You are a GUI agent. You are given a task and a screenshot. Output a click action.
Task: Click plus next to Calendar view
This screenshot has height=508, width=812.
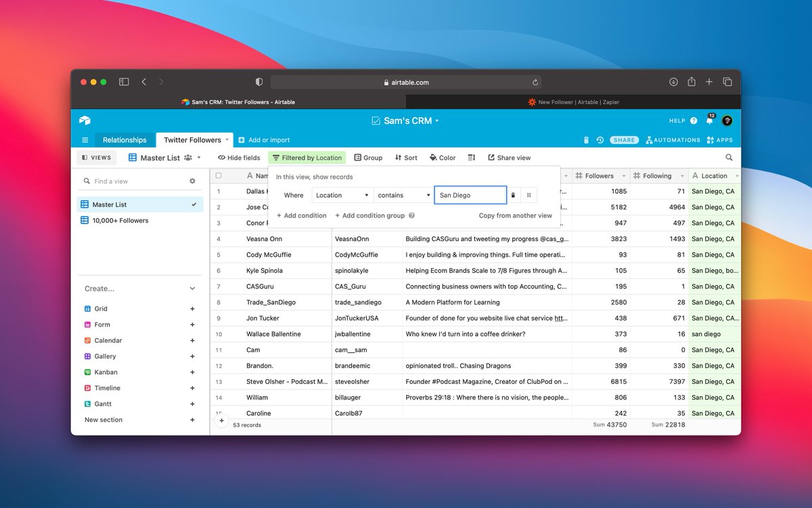[x=192, y=341]
